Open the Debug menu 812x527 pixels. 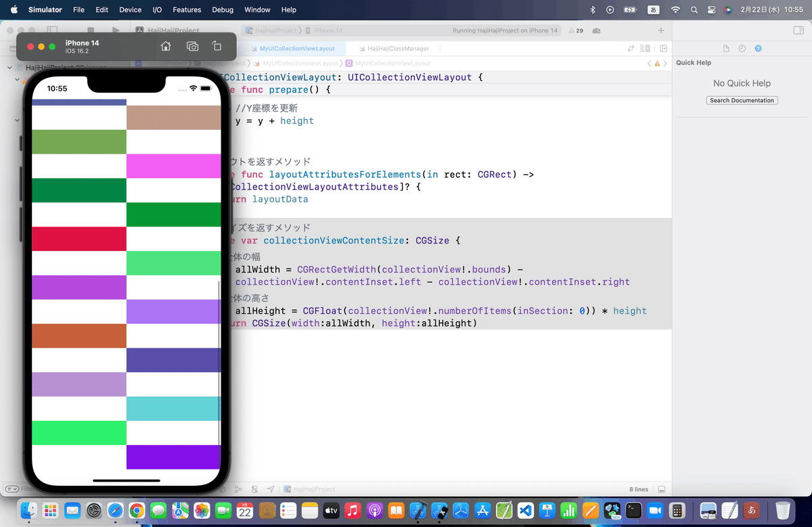[223, 9]
